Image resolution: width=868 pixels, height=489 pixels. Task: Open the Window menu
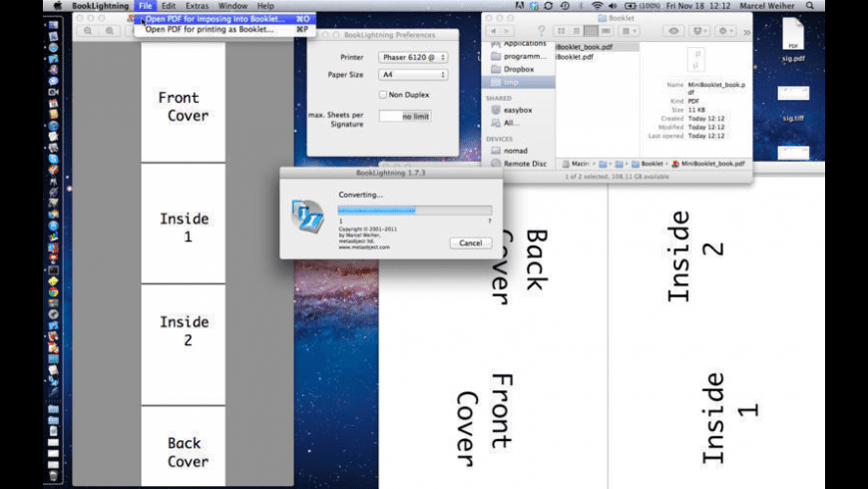pyautogui.click(x=232, y=6)
